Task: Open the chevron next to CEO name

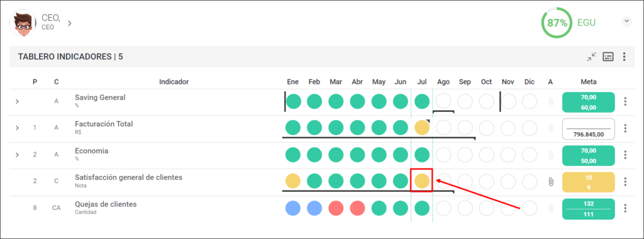Action: 70,23
